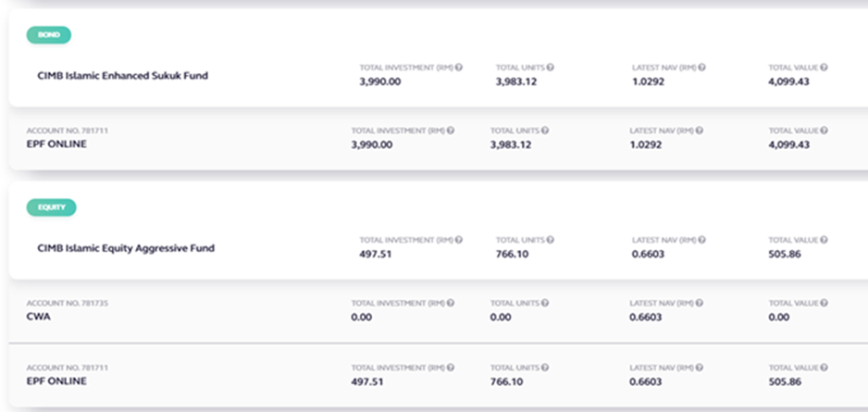
Task: Click help icon beside Sukuk Fund Total Investment
Action: click(459, 68)
